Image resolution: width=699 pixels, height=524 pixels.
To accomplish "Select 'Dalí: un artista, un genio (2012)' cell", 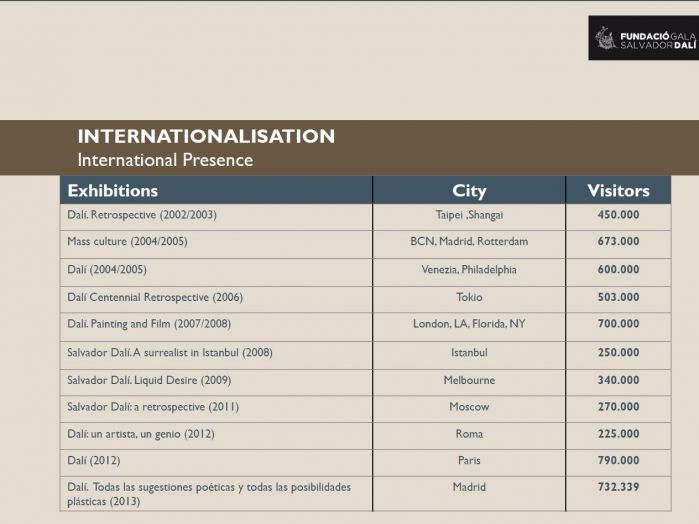I will 216,436.
